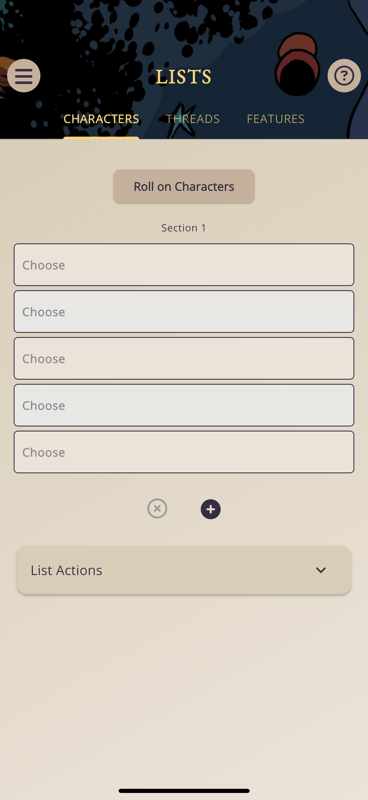Open the second Choose field
This screenshot has width=368, height=800.
point(184,312)
